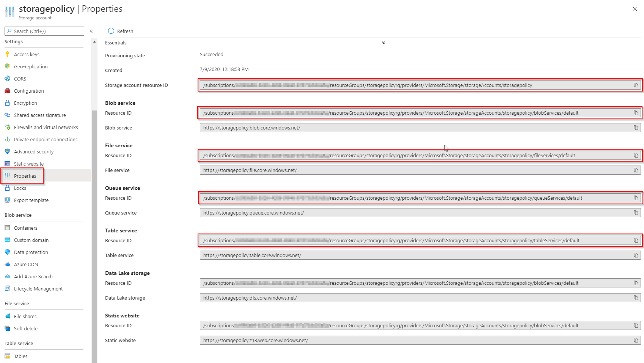This screenshot has height=363, width=644.
Task: Copy the File service Resource ID
Action: pyautogui.click(x=636, y=155)
